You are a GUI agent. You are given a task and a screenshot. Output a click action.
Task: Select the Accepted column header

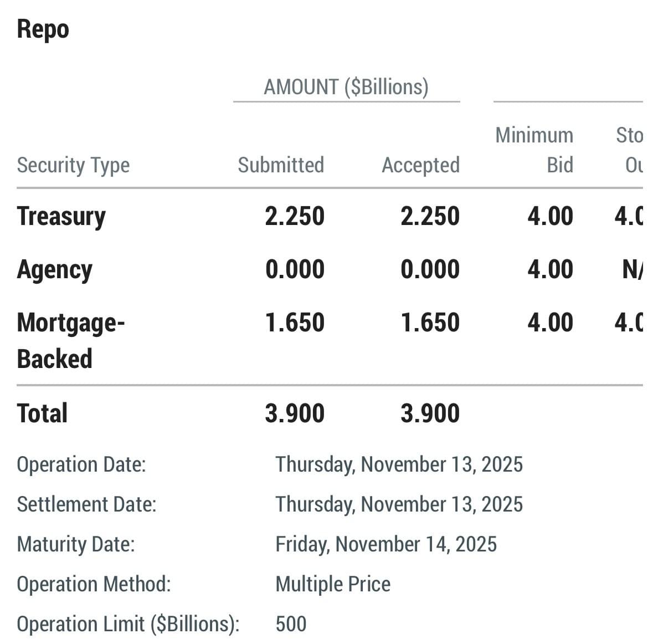[x=420, y=165]
